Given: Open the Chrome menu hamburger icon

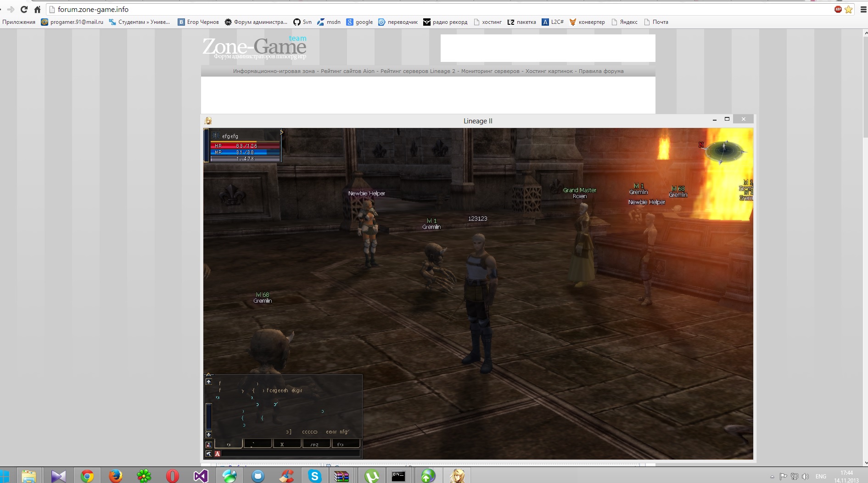Looking at the screenshot, I should (863, 9).
